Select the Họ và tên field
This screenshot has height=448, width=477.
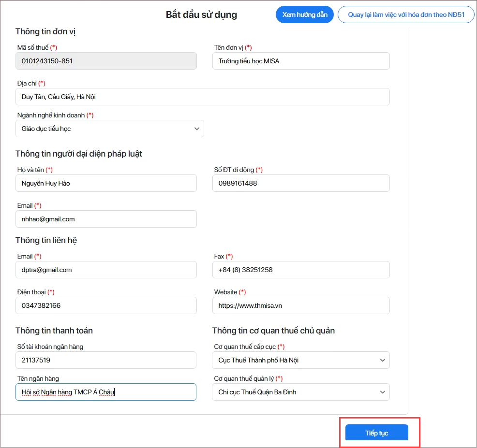(x=106, y=183)
